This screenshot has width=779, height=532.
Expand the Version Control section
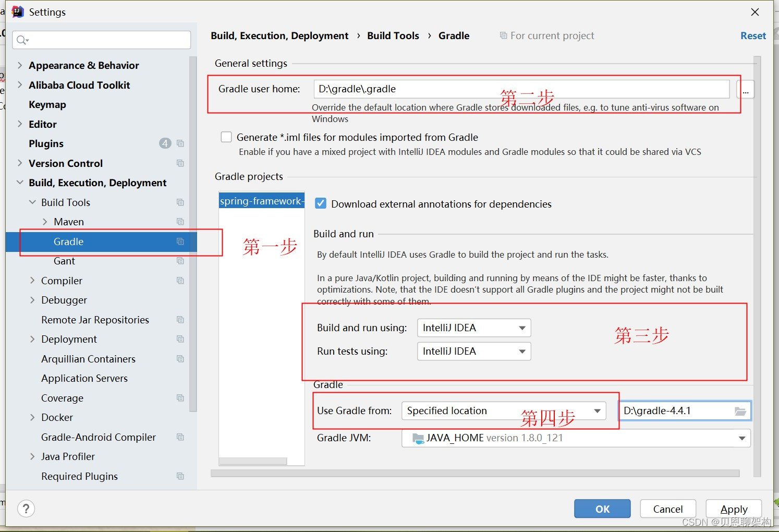pos(20,163)
